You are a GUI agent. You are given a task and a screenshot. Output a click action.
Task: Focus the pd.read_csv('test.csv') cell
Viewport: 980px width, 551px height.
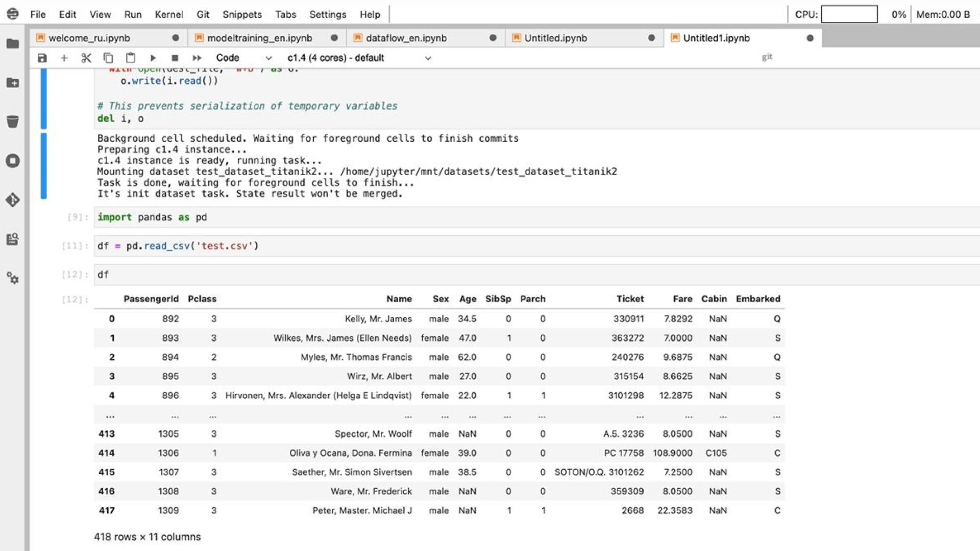point(536,246)
